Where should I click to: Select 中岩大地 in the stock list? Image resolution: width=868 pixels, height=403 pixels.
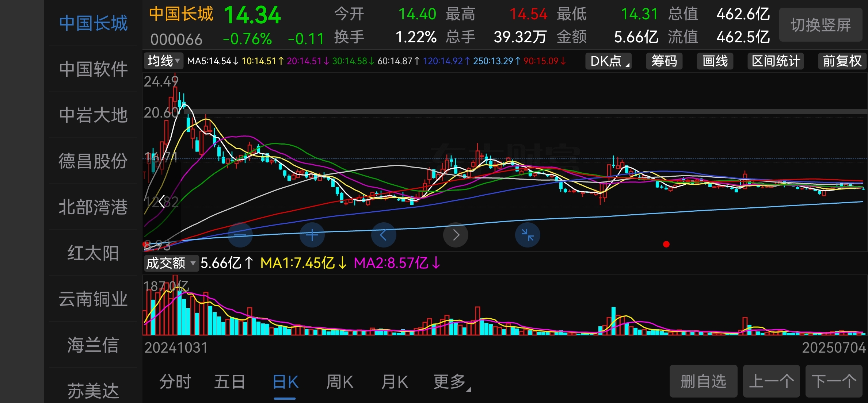[93, 115]
